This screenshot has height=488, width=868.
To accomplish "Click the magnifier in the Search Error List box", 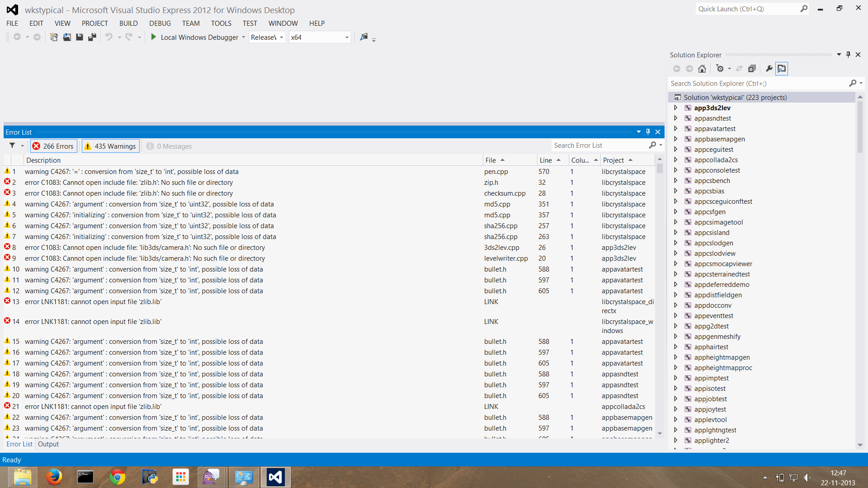I will coord(652,145).
